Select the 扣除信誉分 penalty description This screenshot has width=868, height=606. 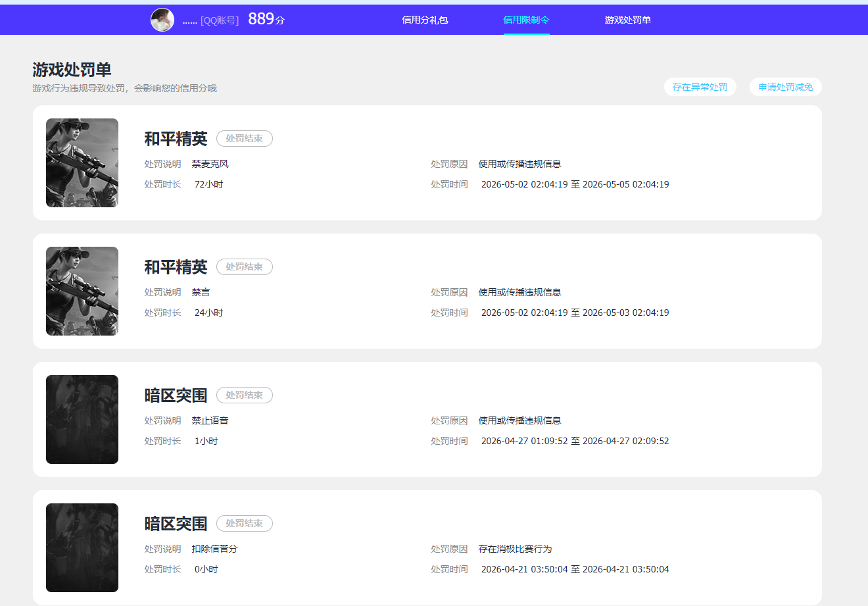point(215,549)
